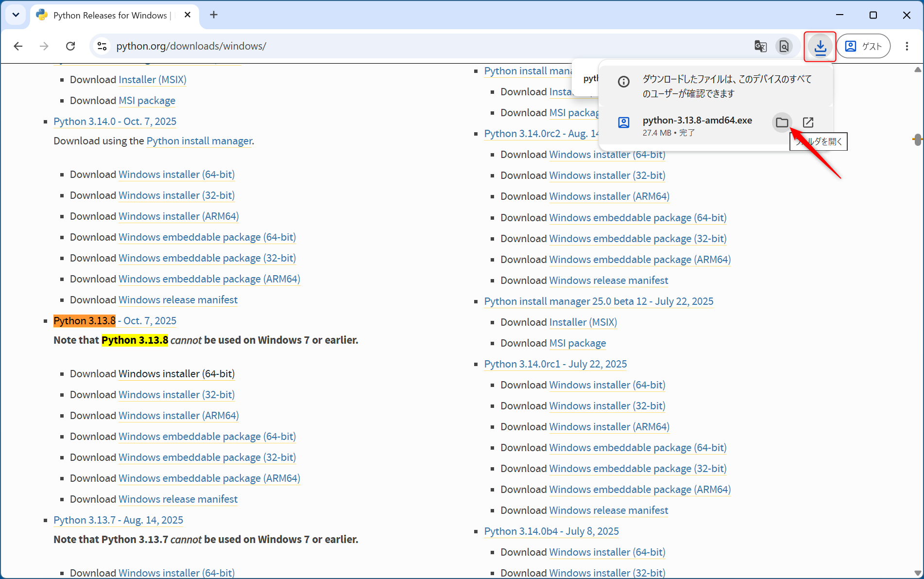Image resolution: width=924 pixels, height=579 pixels.
Task: Get embeddable package (64-bit) for Python 3.13.8
Action: [207, 437]
